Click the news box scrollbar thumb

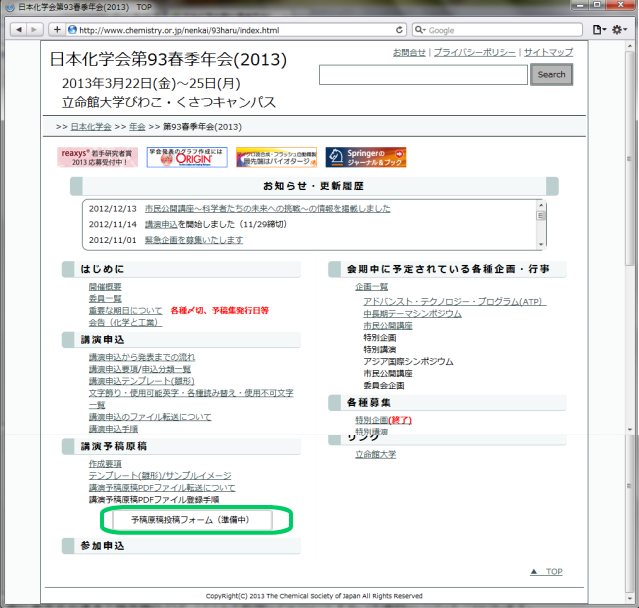coord(541,216)
